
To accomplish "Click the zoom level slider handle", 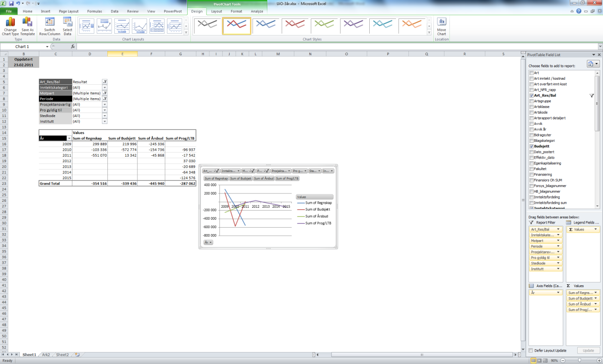I will click(x=579, y=361).
